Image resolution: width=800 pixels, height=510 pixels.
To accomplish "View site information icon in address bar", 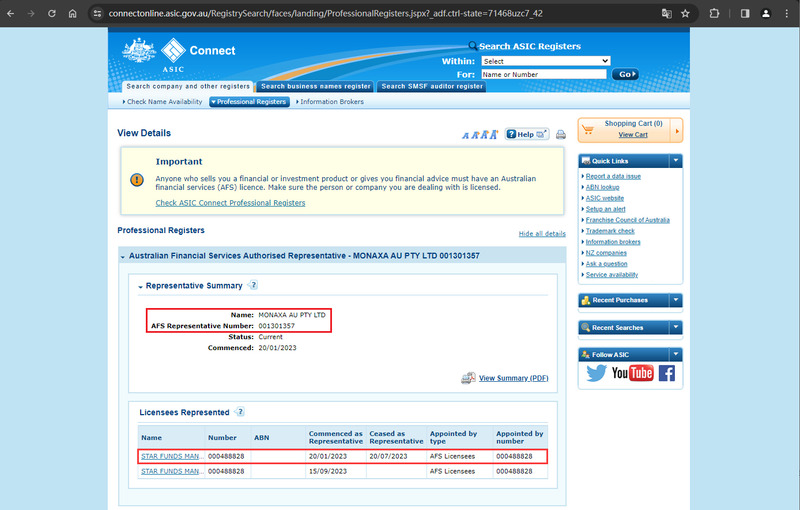I will 97,14.
